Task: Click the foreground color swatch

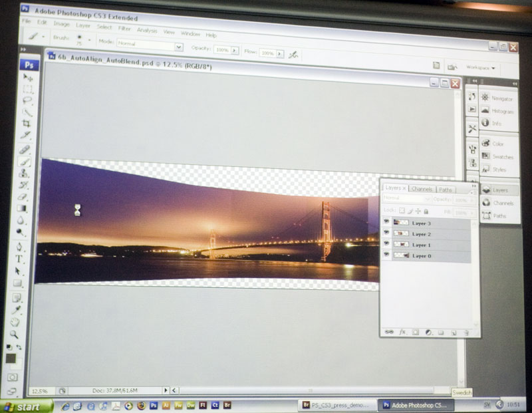Action: [x=11, y=358]
